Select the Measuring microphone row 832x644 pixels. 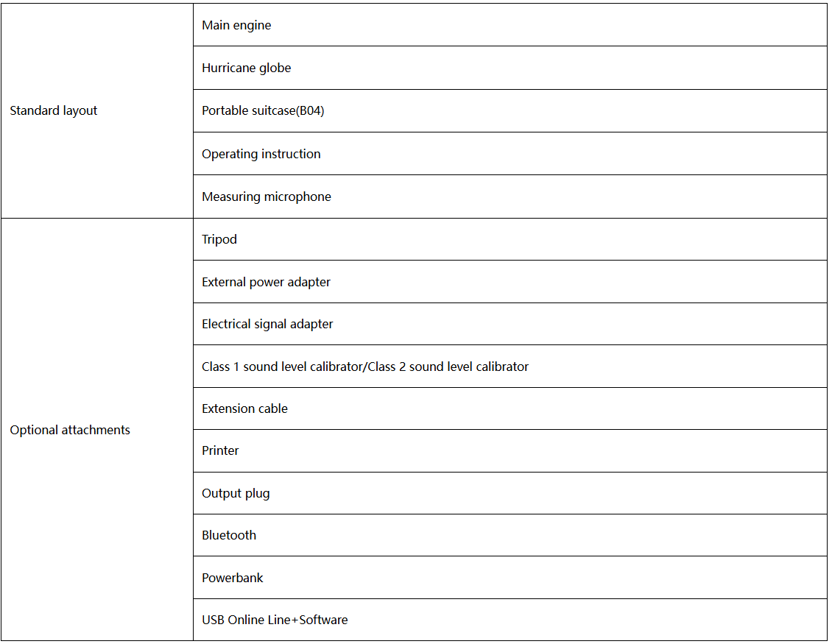click(510, 197)
